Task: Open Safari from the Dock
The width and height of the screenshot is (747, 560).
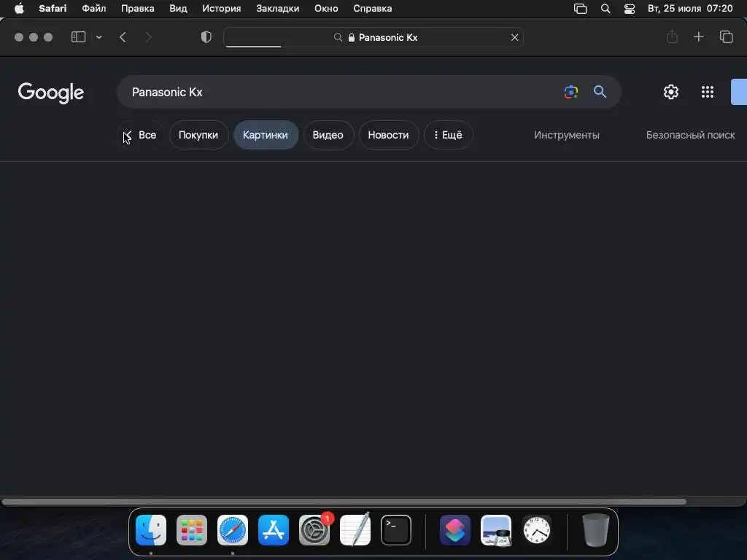Action: 233,530
